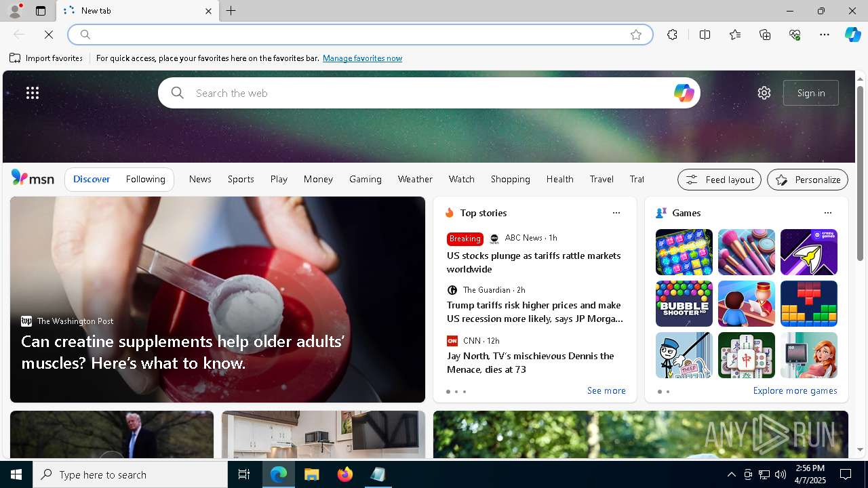The width and height of the screenshot is (868, 488).
Task: Launch Copilot from the web search box
Action: pyautogui.click(x=684, y=93)
